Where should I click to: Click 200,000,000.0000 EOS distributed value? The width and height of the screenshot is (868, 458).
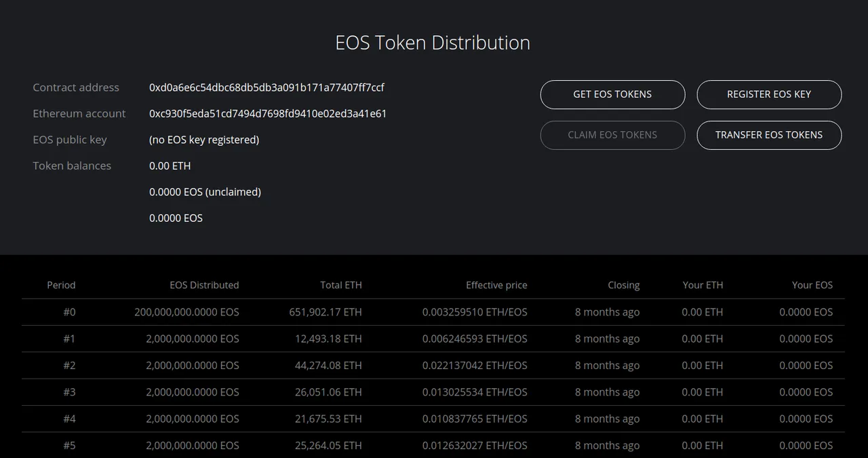click(x=186, y=312)
